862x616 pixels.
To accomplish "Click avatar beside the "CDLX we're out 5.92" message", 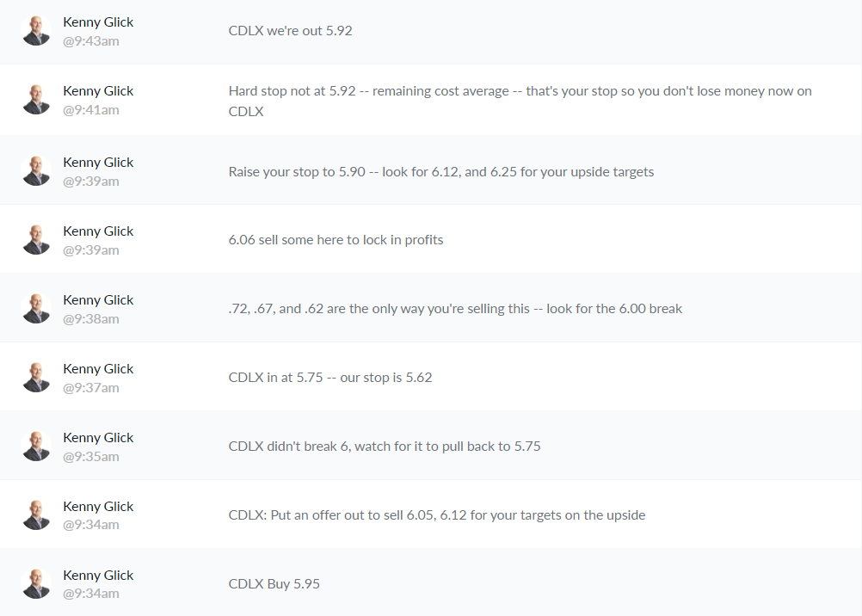I will coord(36,31).
